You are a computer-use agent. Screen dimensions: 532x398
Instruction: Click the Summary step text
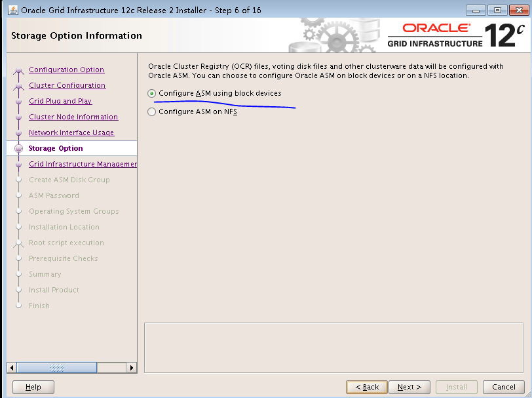[x=45, y=274]
